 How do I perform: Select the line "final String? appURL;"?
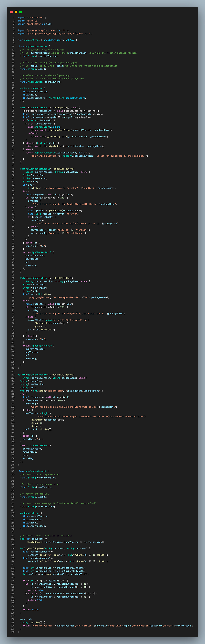click(x=34, y=497)
